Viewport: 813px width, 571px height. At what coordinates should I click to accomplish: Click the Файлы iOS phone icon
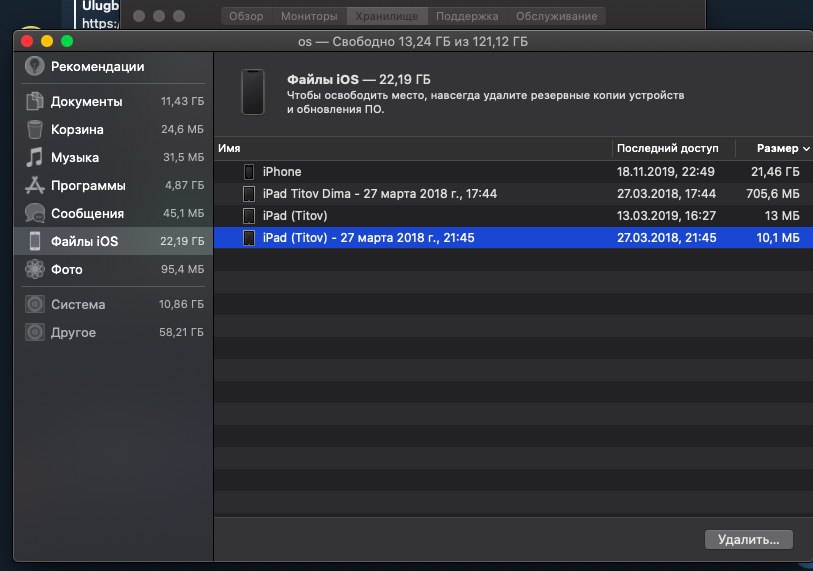[35, 241]
